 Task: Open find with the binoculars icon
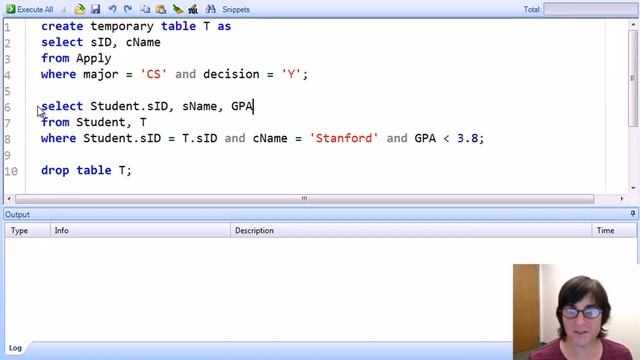[210, 9]
